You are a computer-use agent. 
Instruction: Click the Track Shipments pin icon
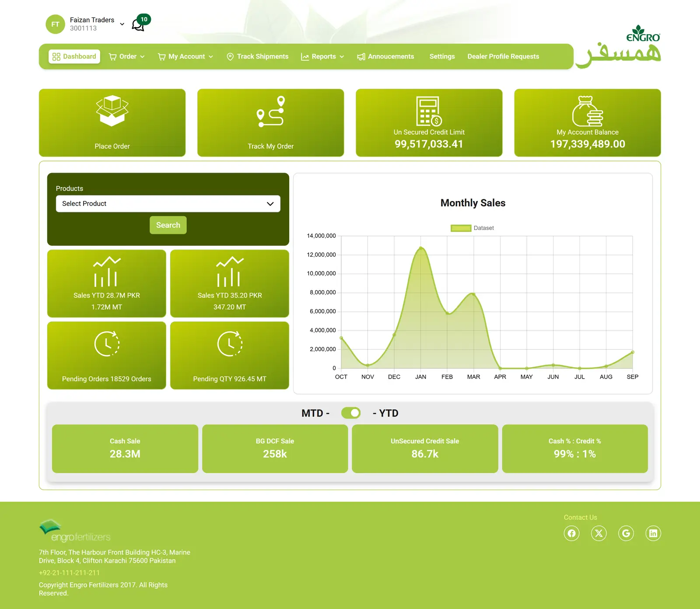(x=230, y=57)
